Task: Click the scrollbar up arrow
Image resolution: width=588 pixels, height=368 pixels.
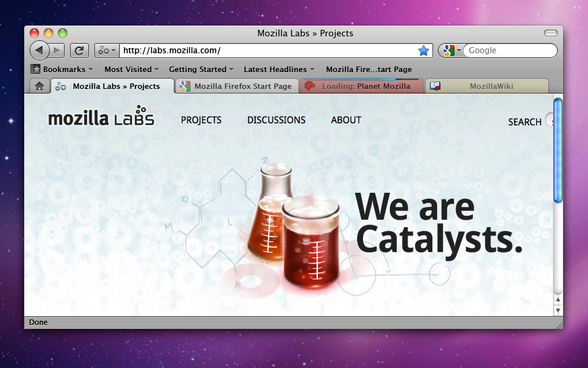Action: click(x=558, y=299)
